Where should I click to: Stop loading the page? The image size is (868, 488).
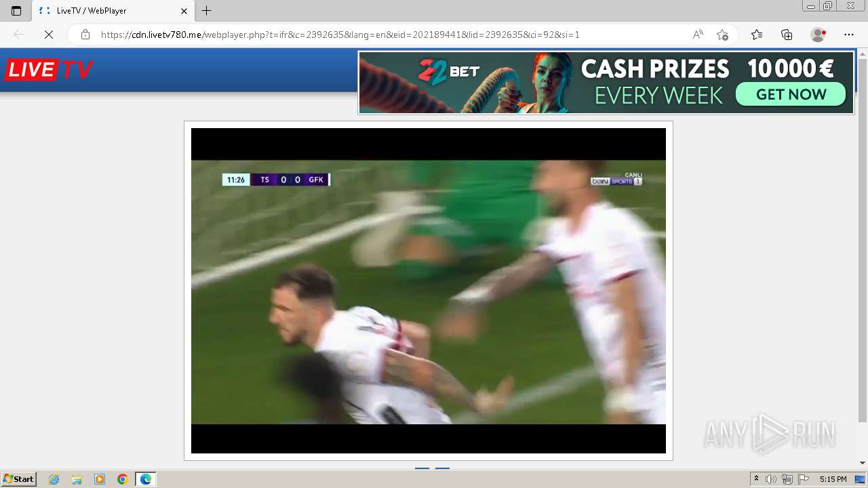(x=49, y=35)
